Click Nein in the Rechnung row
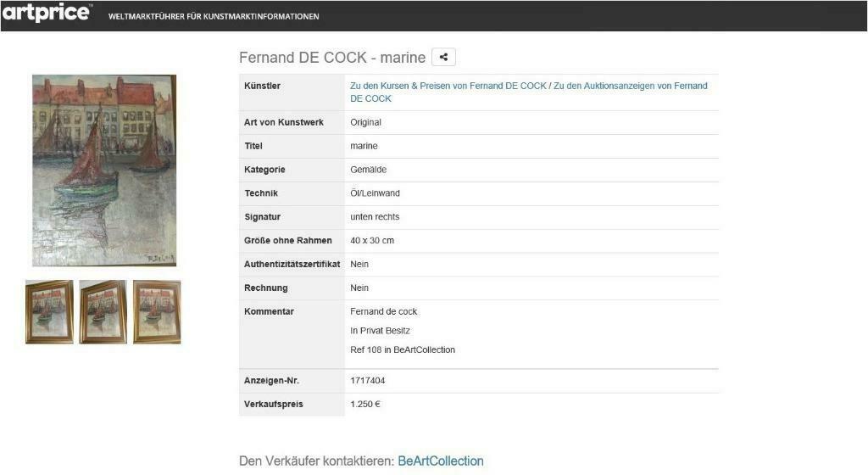Viewport: 868px width, 475px height. pyautogui.click(x=359, y=288)
